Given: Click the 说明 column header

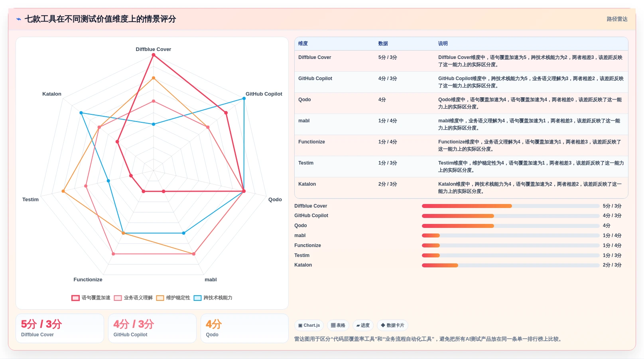Looking at the screenshot, I should point(443,43).
